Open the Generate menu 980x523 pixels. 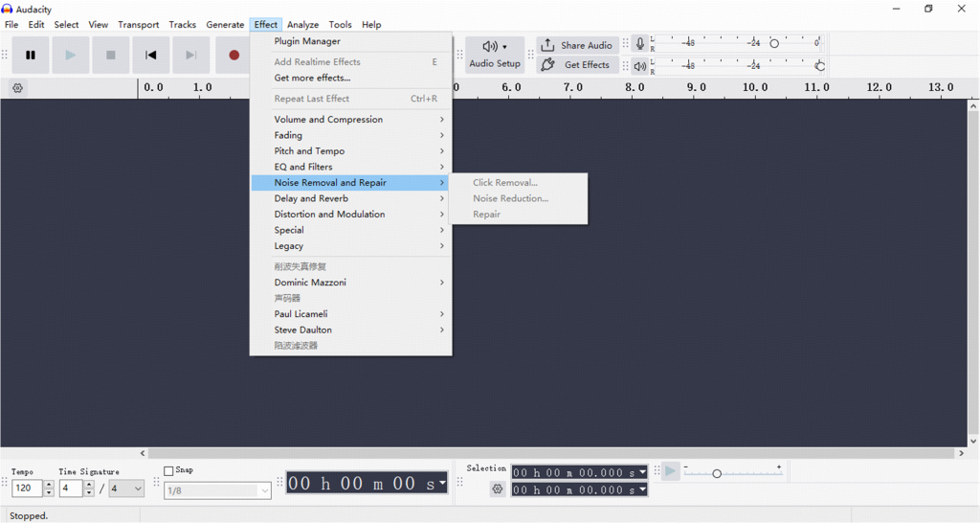225,24
